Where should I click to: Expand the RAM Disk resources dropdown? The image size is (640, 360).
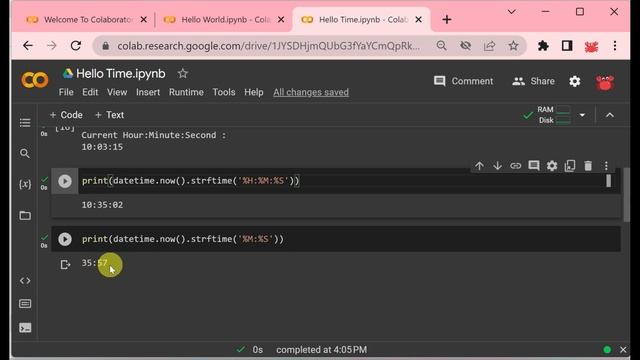pos(582,115)
